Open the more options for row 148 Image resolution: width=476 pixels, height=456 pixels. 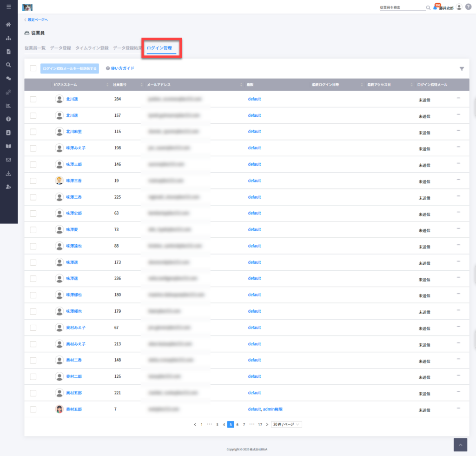pos(458,359)
